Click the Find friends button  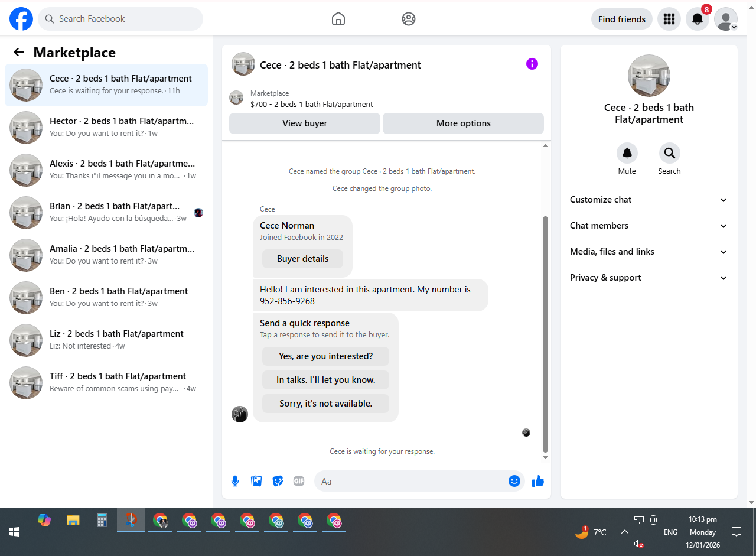(x=622, y=19)
